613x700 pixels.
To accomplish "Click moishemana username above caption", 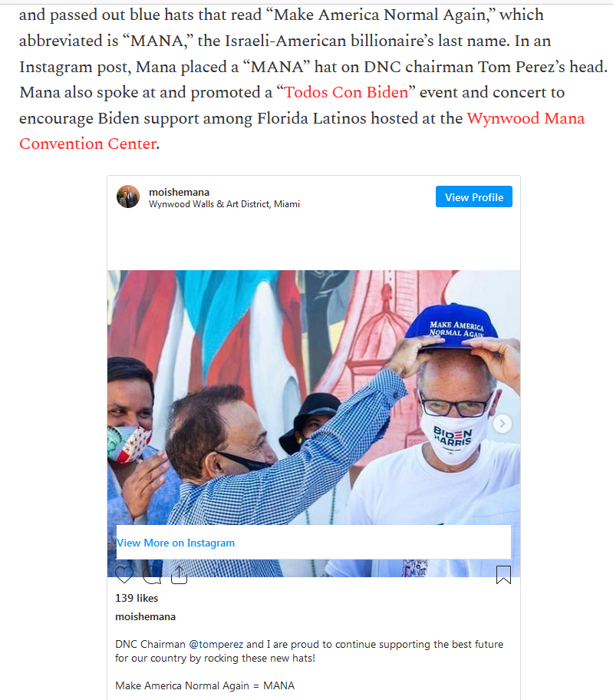I will pyautogui.click(x=146, y=616).
